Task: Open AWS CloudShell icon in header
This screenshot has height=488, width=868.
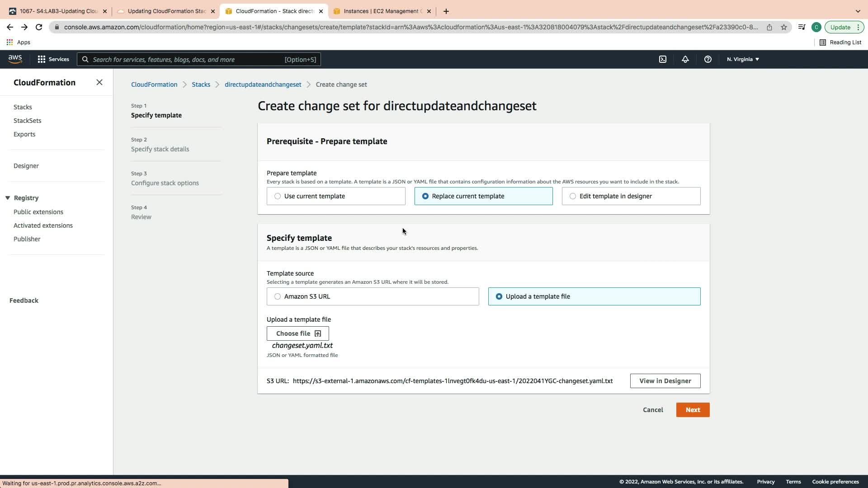Action: 662,59
